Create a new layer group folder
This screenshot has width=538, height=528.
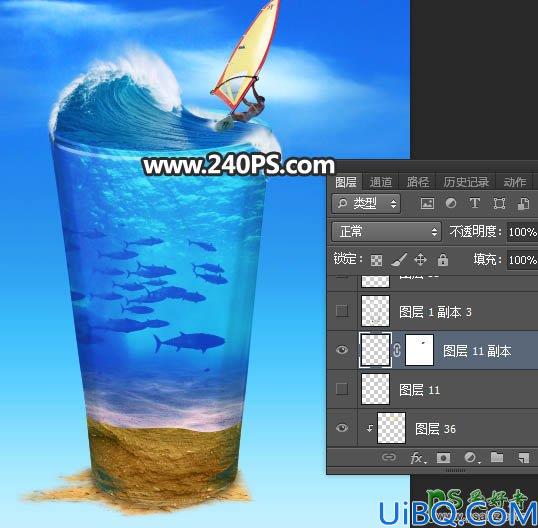pyautogui.click(x=497, y=457)
